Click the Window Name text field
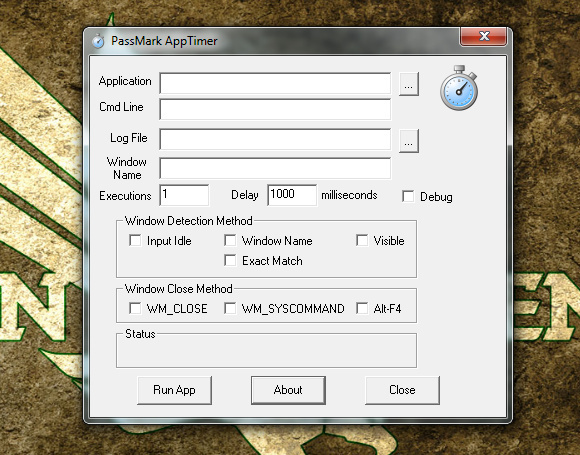Image resolution: width=580 pixels, height=455 pixels. point(275,168)
